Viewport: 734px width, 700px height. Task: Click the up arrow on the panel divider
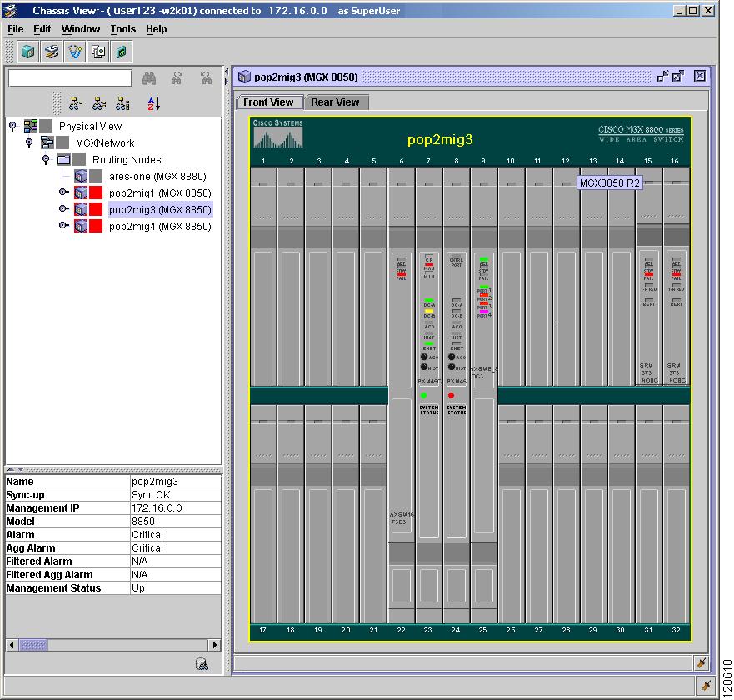[x=11, y=469]
